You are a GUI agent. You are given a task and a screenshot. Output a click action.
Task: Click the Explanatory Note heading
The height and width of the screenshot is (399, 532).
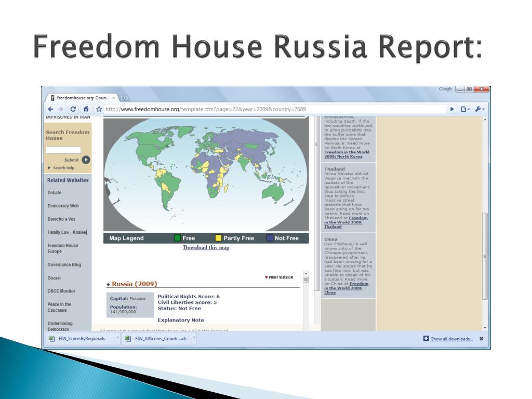(x=181, y=320)
